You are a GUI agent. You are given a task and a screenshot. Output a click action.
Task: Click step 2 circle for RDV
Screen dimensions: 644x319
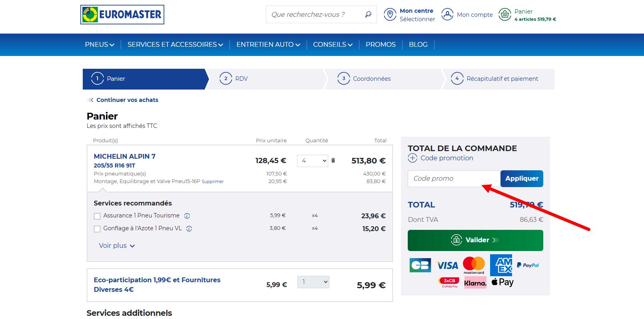pyautogui.click(x=226, y=79)
